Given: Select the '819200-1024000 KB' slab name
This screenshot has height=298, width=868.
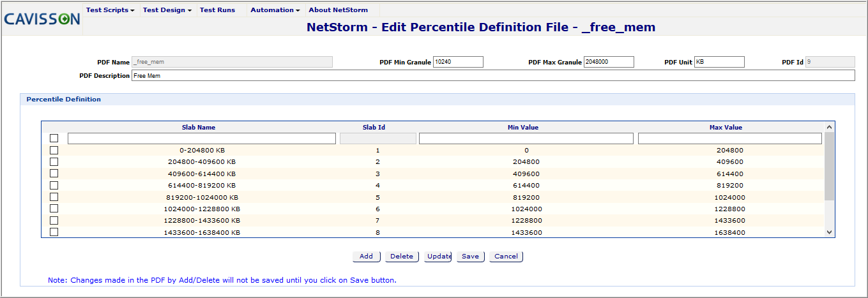Looking at the screenshot, I should [202, 197].
